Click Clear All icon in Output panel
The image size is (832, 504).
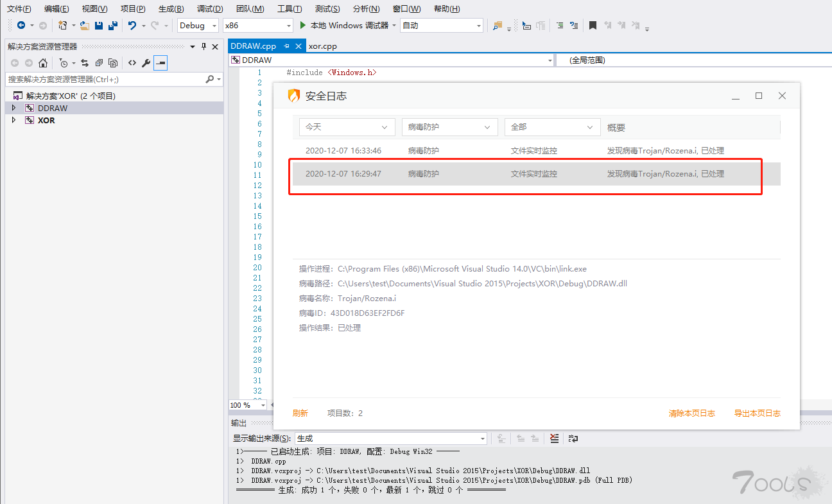555,439
